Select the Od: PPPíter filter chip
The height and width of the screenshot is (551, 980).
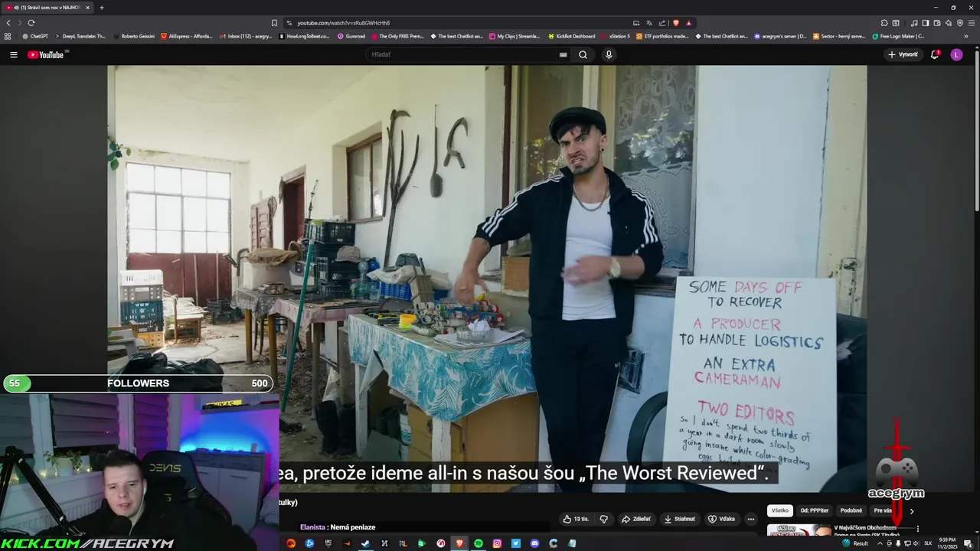[x=815, y=510]
